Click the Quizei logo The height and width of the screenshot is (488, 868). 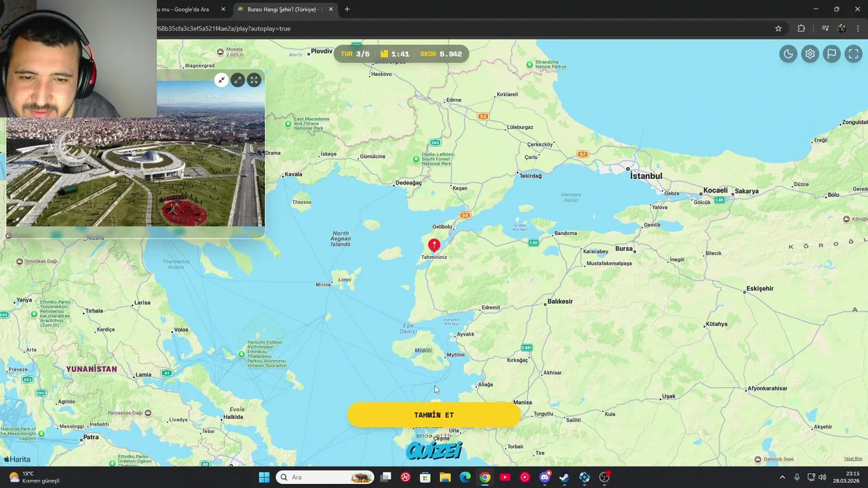coord(434,450)
